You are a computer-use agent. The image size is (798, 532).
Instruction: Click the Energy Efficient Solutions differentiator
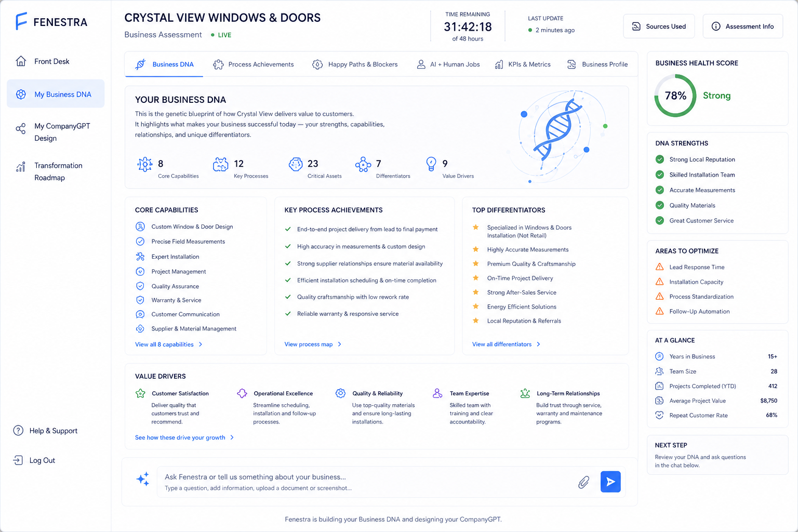coord(522,307)
